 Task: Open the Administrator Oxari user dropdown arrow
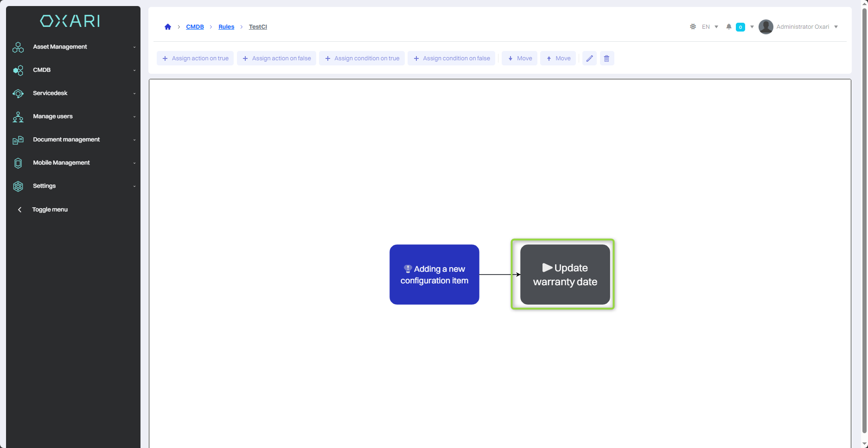pyautogui.click(x=836, y=27)
